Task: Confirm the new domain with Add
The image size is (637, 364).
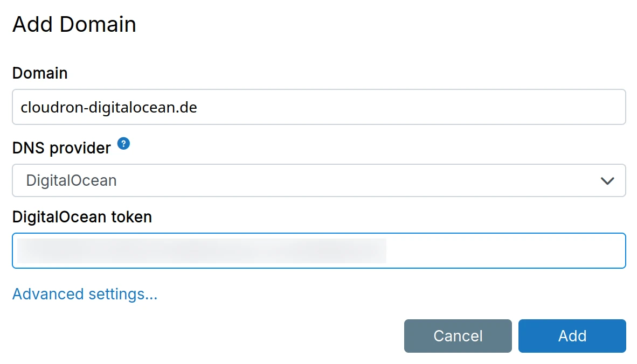Action: [x=572, y=335]
